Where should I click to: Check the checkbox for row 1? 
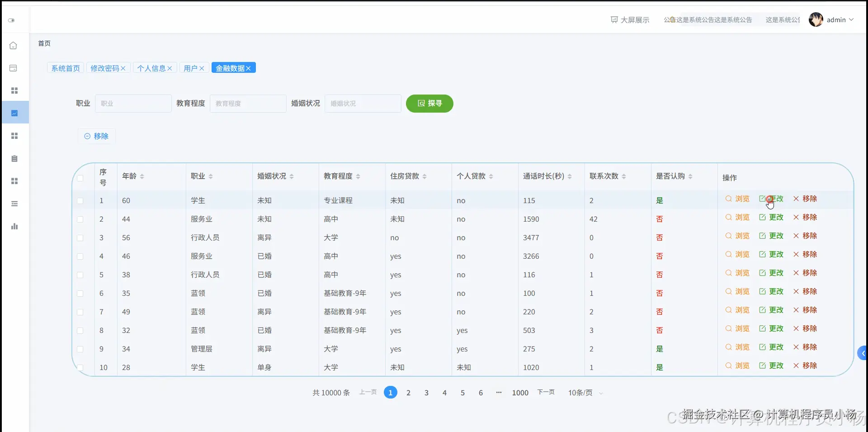pyautogui.click(x=80, y=201)
